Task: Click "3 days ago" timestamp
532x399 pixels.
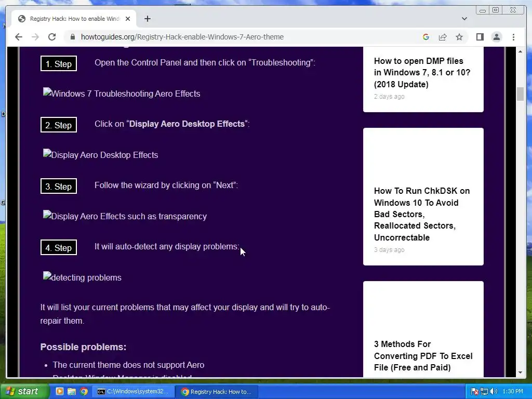Action: [x=389, y=250]
